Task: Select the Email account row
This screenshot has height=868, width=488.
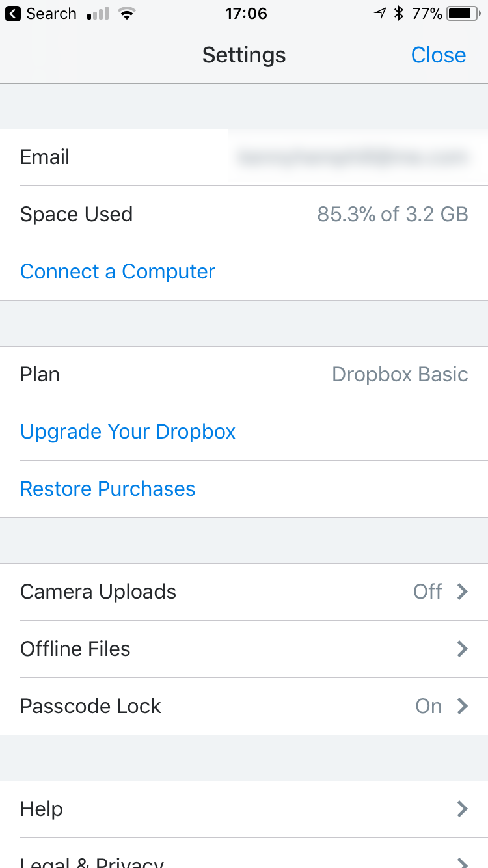Action: pyautogui.click(x=244, y=157)
